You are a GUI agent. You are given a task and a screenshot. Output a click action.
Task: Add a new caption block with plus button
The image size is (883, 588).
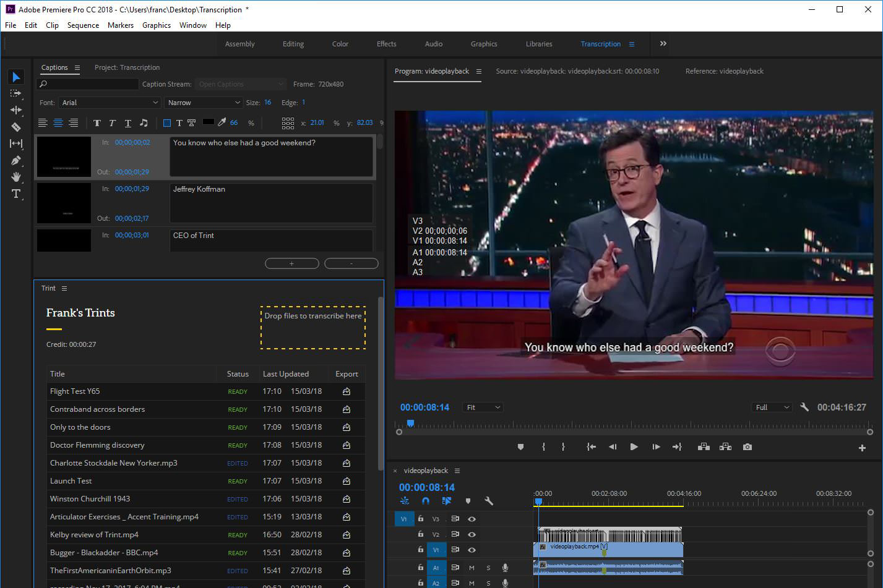[x=292, y=263]
